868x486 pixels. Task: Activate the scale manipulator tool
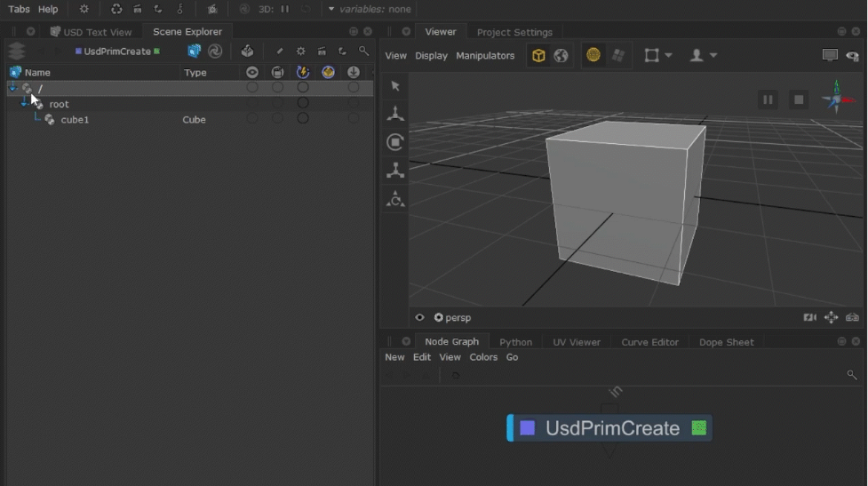coord(395,170)
